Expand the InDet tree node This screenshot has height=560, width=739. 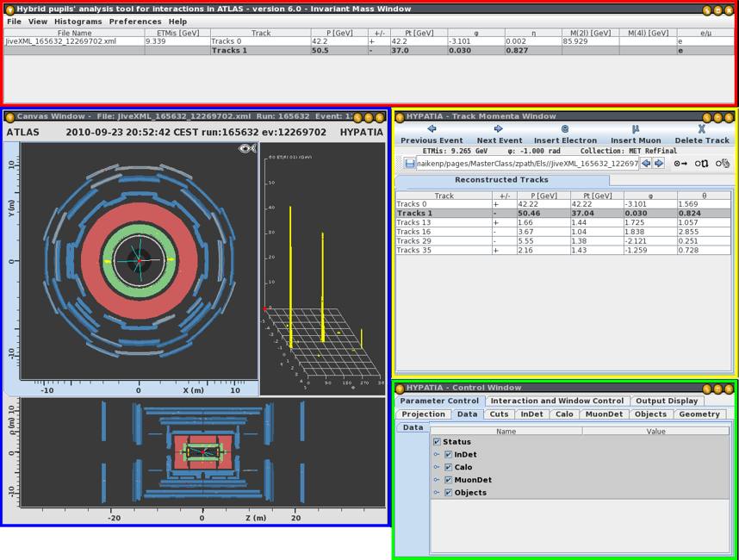click(x=437, y=455)
